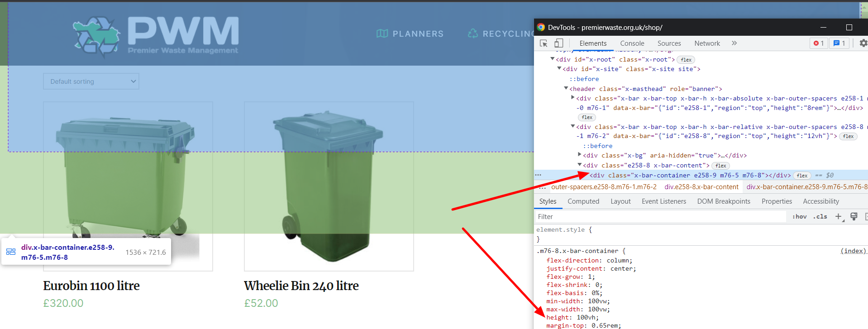This screenshot has width=868, height=329.
Task: Click the PWM recycling logo
Action: click(155, 36)
